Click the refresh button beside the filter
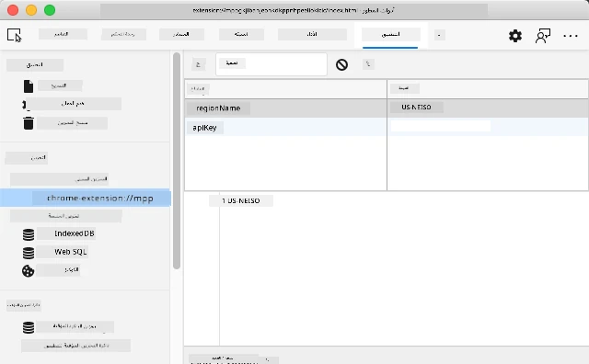Viewport: 589px width, 364px height. (x=199, y=64)
